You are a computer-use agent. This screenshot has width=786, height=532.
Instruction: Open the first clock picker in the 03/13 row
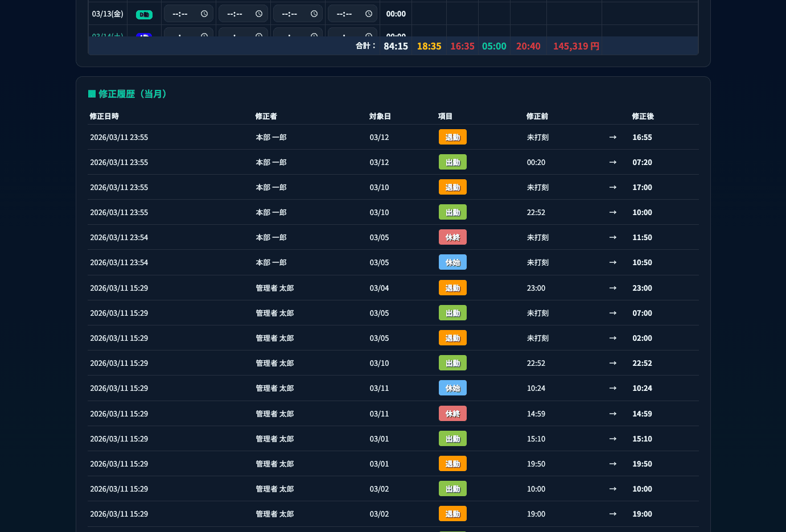[x=204, y=14]
